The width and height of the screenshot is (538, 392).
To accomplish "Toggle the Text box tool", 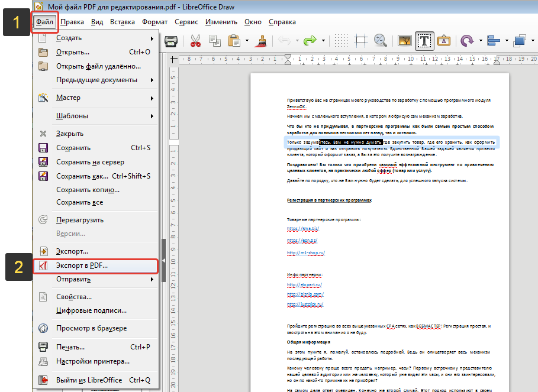I will (424, 41).
